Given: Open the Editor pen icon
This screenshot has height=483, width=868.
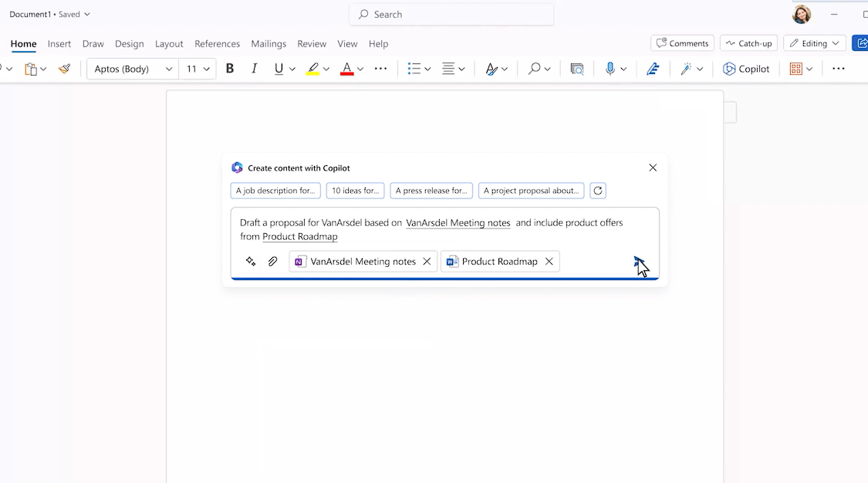Looking at the screenshot, I should click(654, 69).
